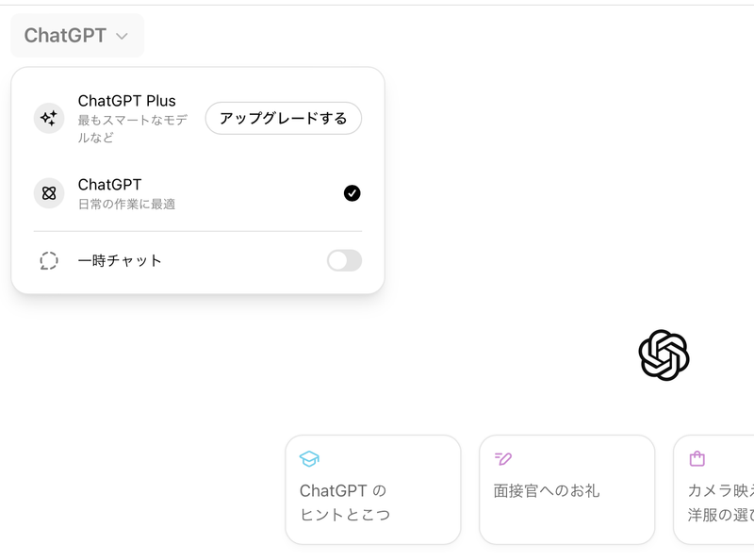
Task: Click the pen icon on 面接官へのお礼 card
Action: tap(503, 459)
